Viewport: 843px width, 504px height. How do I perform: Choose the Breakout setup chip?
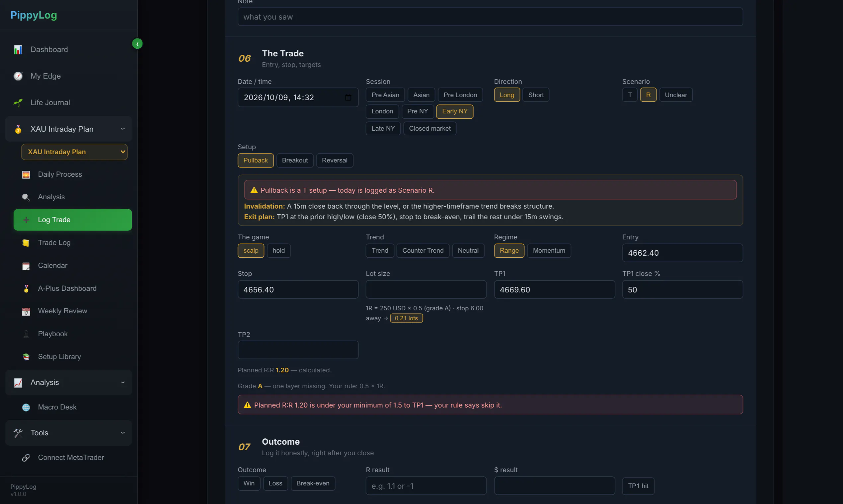point(295,160)
